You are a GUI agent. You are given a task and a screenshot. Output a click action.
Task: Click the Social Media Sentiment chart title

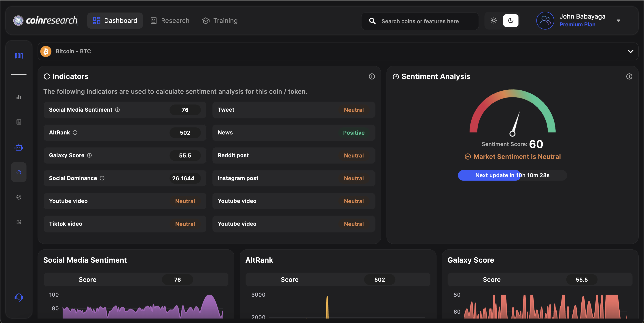point(85,260)
